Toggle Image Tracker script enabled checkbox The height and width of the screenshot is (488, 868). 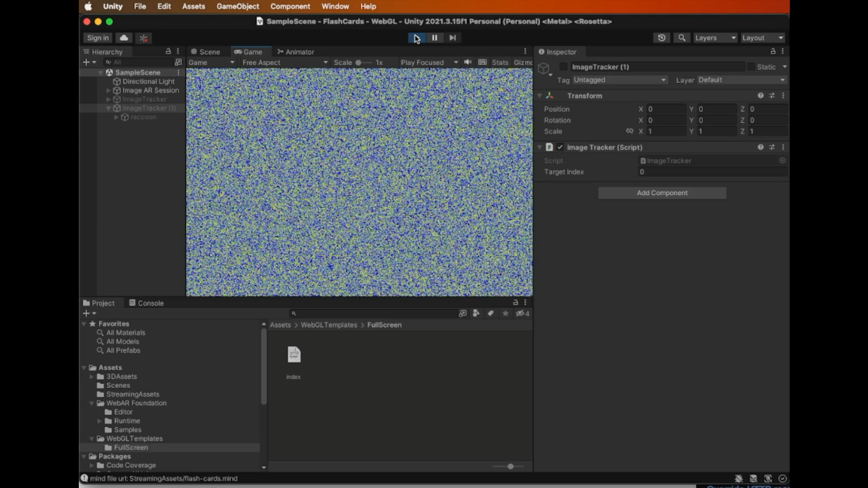560,147
